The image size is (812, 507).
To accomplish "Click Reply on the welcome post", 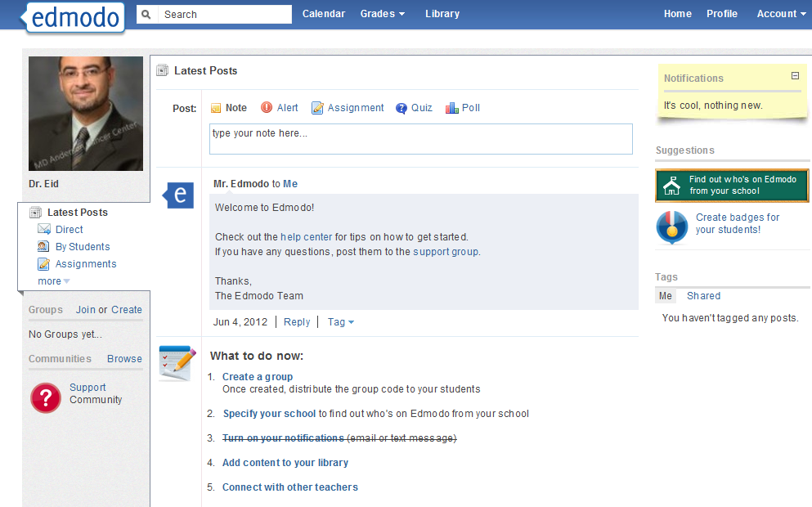I will click(297, 322).
